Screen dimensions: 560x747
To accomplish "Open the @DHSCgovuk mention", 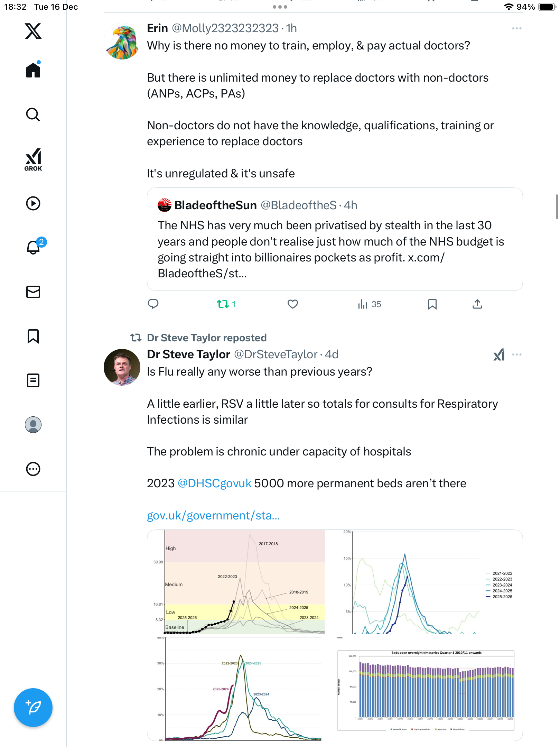I will (214, 483).
